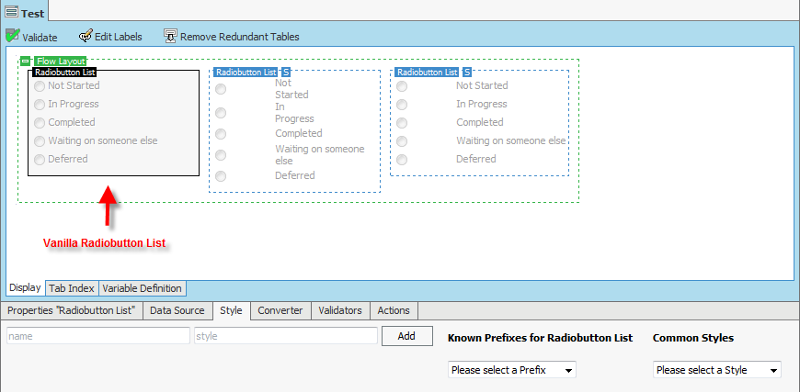Open the Please select a Style dropdown
Screen dimensions: 800x392
717,370
